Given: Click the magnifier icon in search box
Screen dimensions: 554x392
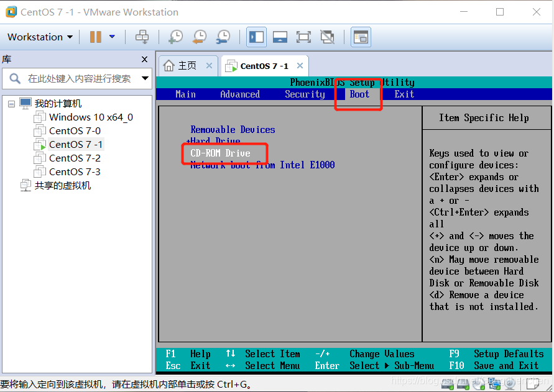Looking at the screenshot, I should click(x=14, y=78).
